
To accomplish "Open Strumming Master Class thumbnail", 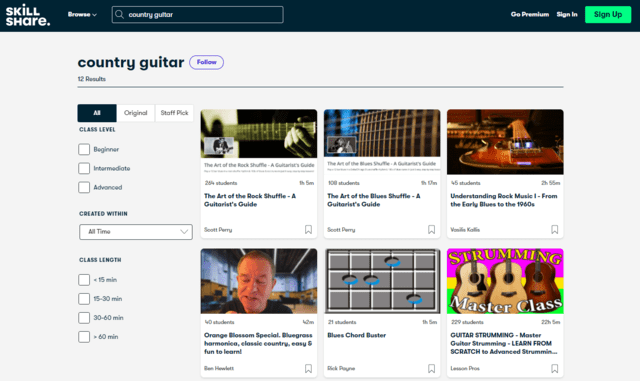I will (505, 281).
